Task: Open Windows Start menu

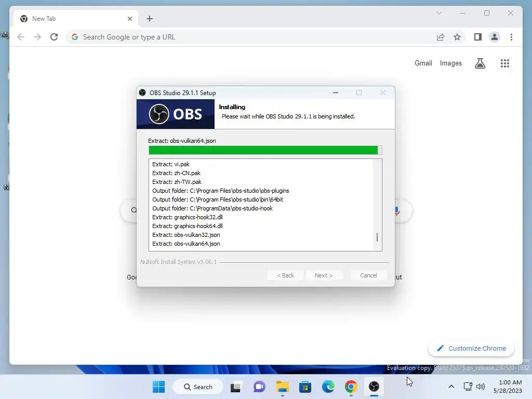Action: (158, 387)
